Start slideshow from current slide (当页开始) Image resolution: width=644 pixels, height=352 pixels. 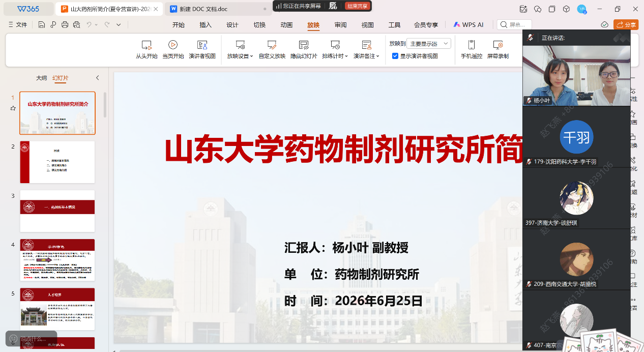pyautogui.click(x=173, y=50)
